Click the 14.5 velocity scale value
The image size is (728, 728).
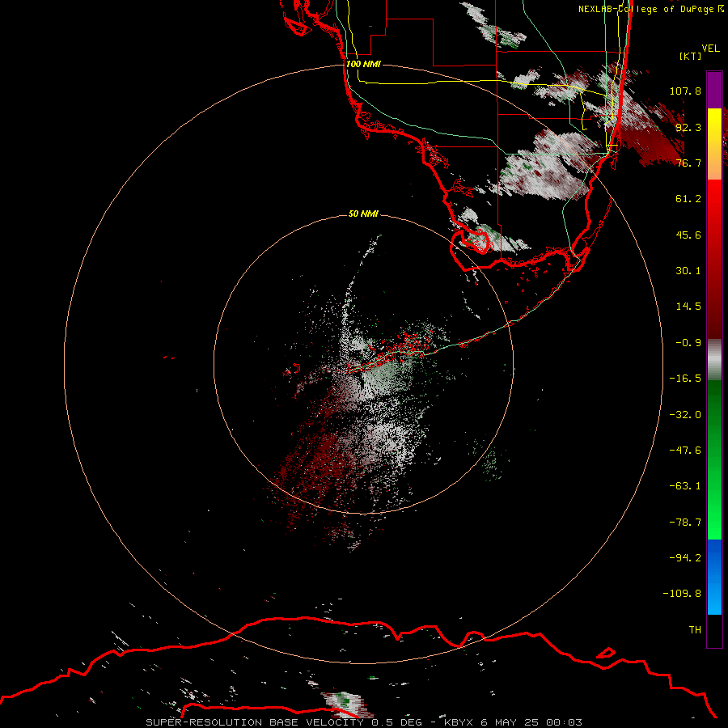pyautogui.click(x=688, y=307)
